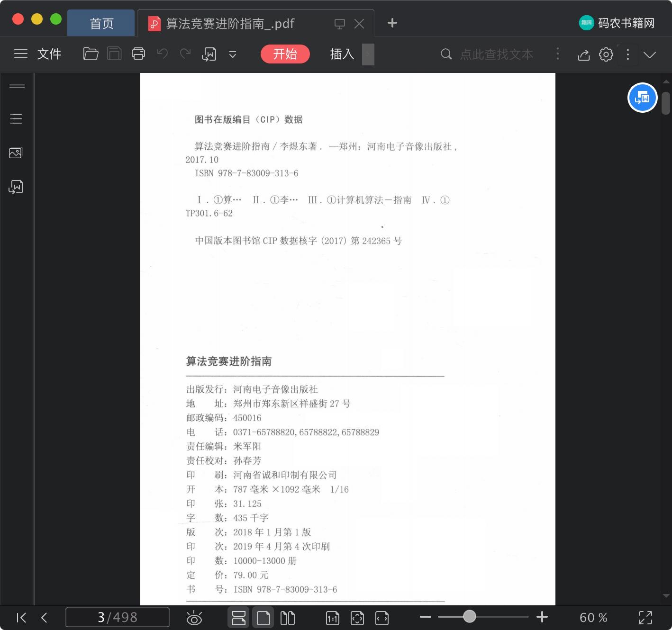Viewport: 672px width, 630px height.
Task: Click the save disk icon
Action: coord(114,54)
